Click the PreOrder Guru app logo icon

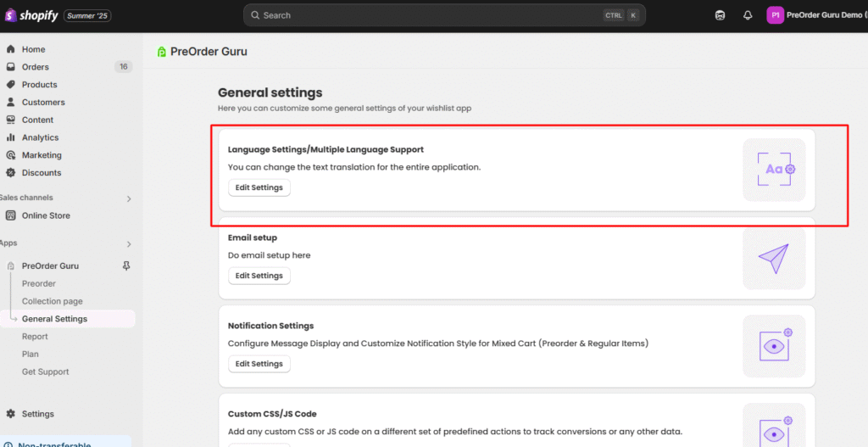pos(162,52)
